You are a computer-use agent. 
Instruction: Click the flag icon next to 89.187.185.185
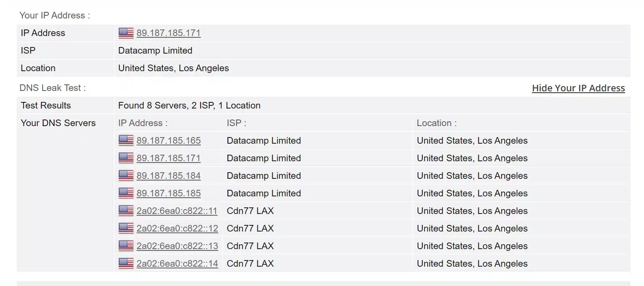click(126, 193)
